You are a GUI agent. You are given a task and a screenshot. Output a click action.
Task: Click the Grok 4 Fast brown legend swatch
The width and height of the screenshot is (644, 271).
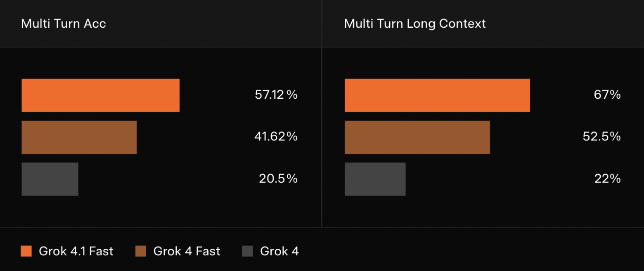coord(141,251)
